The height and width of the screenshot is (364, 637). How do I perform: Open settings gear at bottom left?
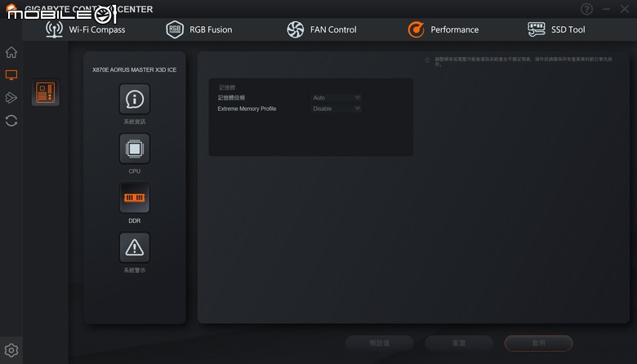pyautogui.click(x=11, y=350)
